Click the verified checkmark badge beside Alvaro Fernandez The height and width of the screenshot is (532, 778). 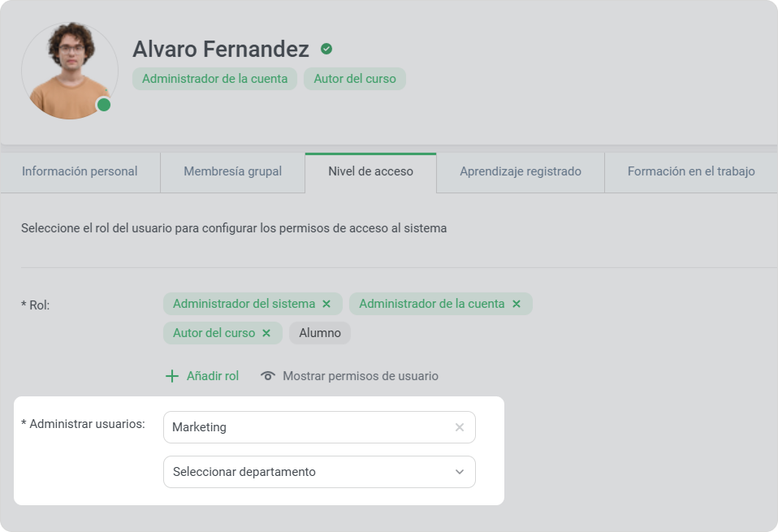(x=326, y=50)
